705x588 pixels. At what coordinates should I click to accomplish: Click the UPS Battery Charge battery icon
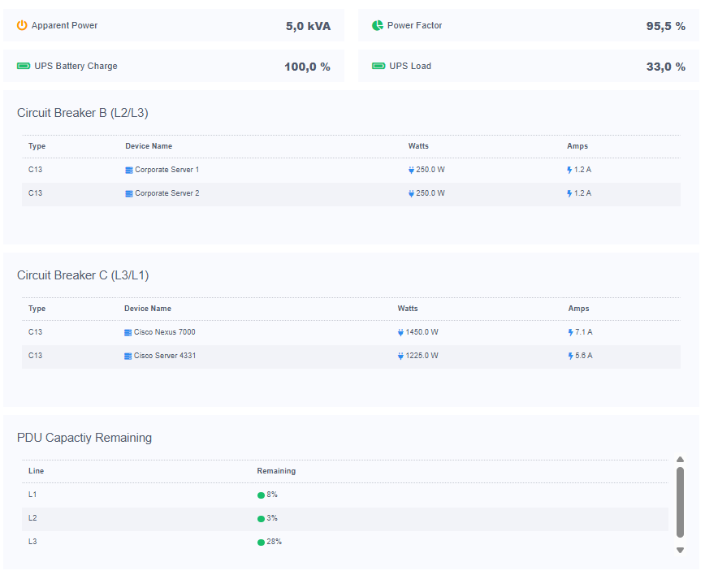(23, 66)
